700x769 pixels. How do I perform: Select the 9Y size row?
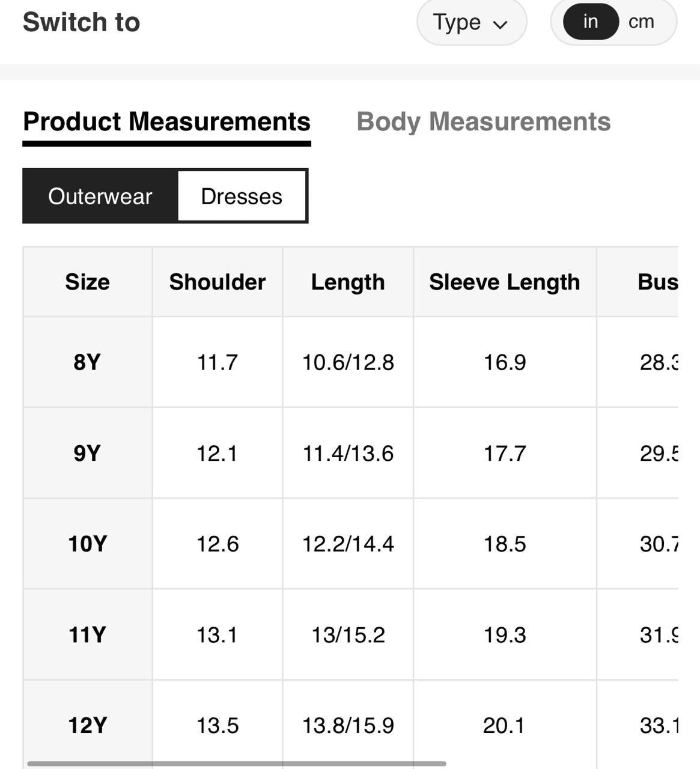pos(88,453)
